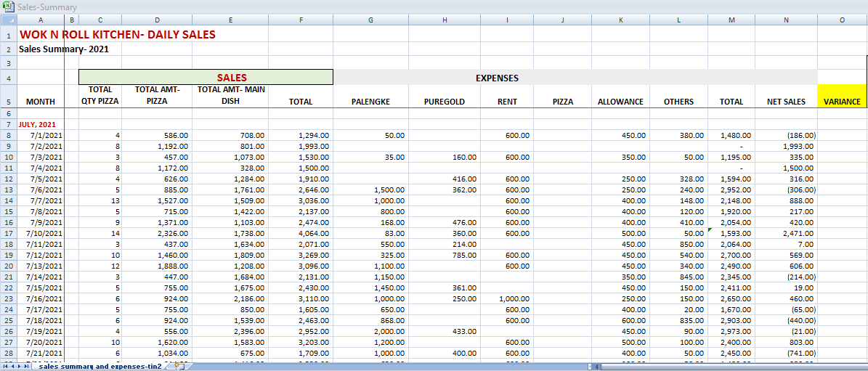Click the total sales cell 4,064.00
The image size is (868, 371).
point(301,233)
